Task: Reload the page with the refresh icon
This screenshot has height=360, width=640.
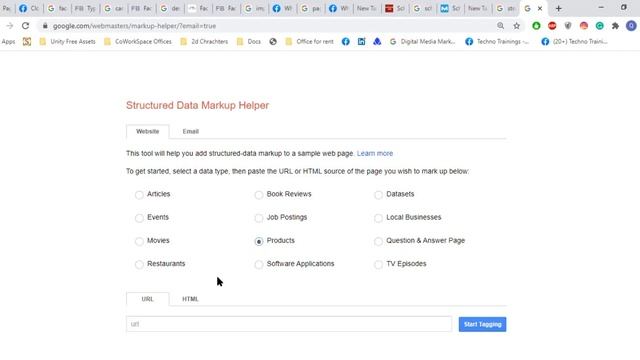Action: [x=25, y=26]
